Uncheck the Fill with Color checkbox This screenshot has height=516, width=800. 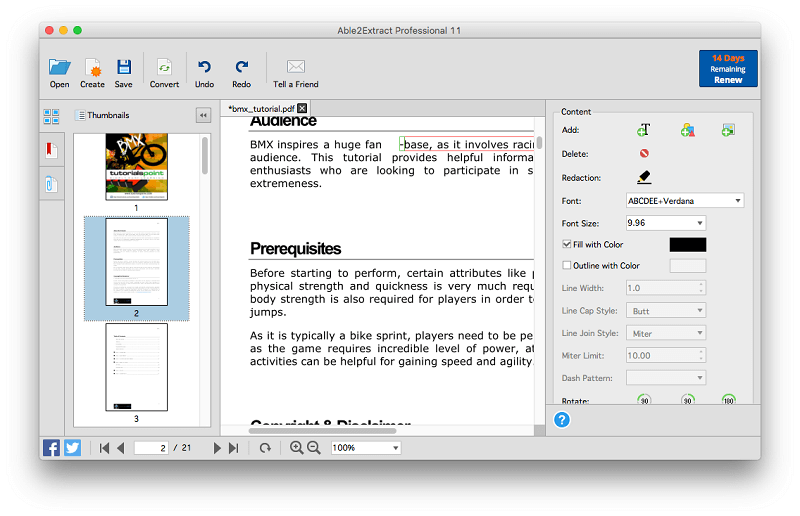point(566,244)
